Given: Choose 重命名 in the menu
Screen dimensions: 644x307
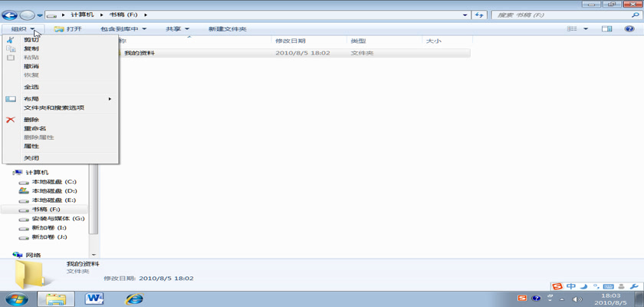Looking at the screenshot, I should (35, 128).
